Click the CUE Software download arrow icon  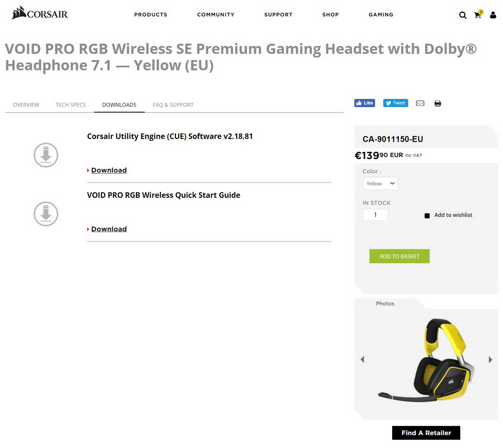coord(46,155)
